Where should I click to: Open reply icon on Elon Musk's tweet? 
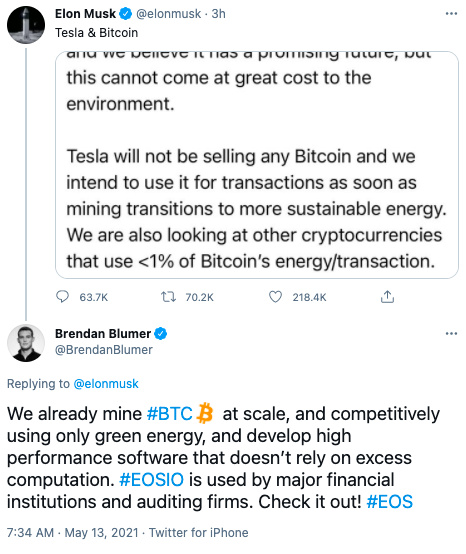point(63,297)
